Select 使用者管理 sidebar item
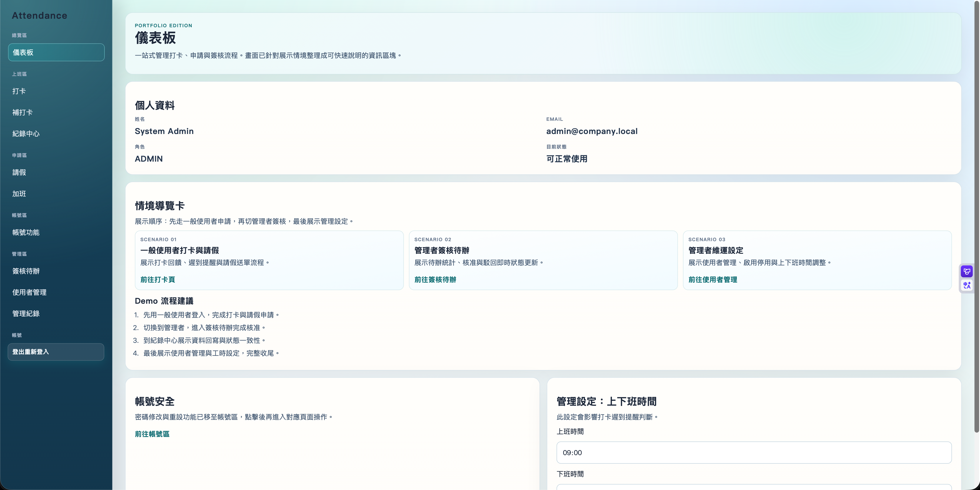 tap(29, 292)
